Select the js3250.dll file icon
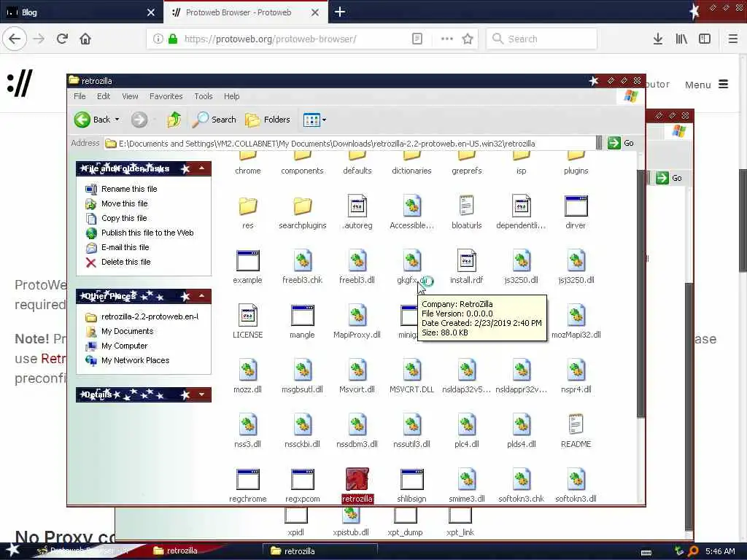This screenshot has height=560, width=747. pos(521,260)
